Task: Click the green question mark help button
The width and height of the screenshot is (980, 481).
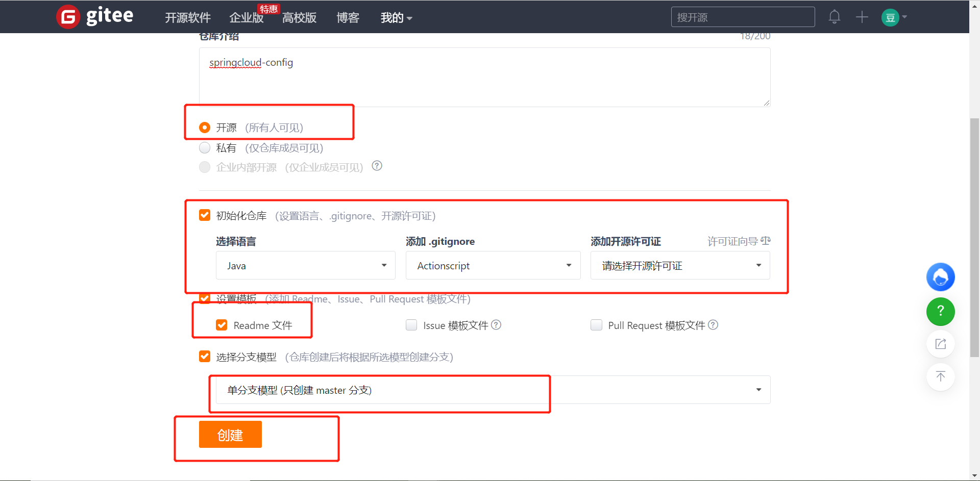Action: click(941, 312)
